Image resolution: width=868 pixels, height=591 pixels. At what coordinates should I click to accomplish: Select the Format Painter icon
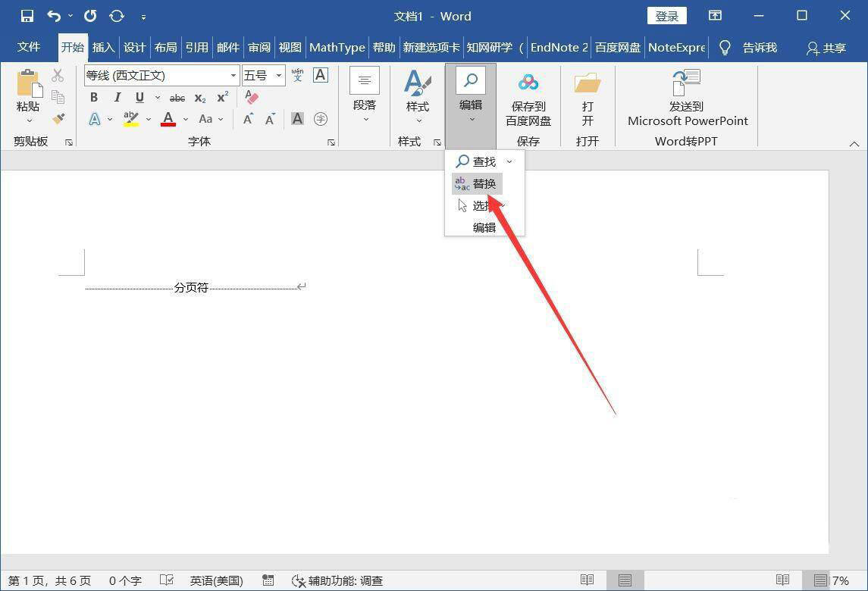(58, 119)
